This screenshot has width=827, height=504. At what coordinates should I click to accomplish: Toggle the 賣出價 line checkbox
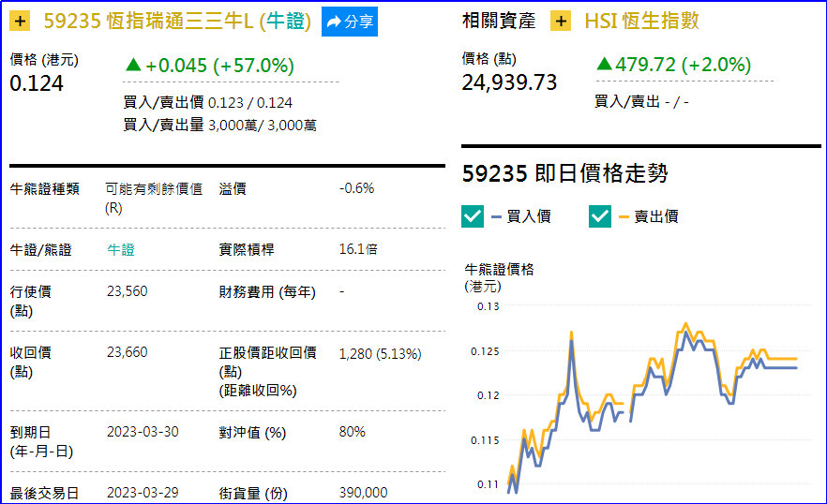600,216
